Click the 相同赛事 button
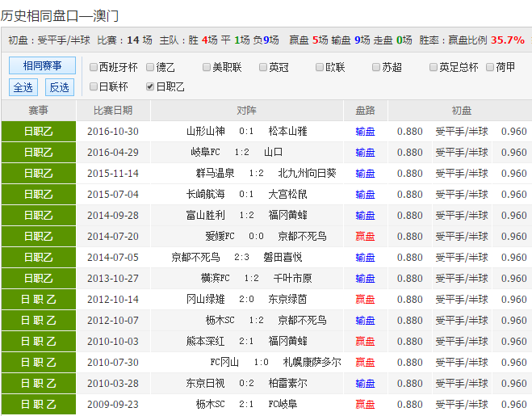 point(42,66)
